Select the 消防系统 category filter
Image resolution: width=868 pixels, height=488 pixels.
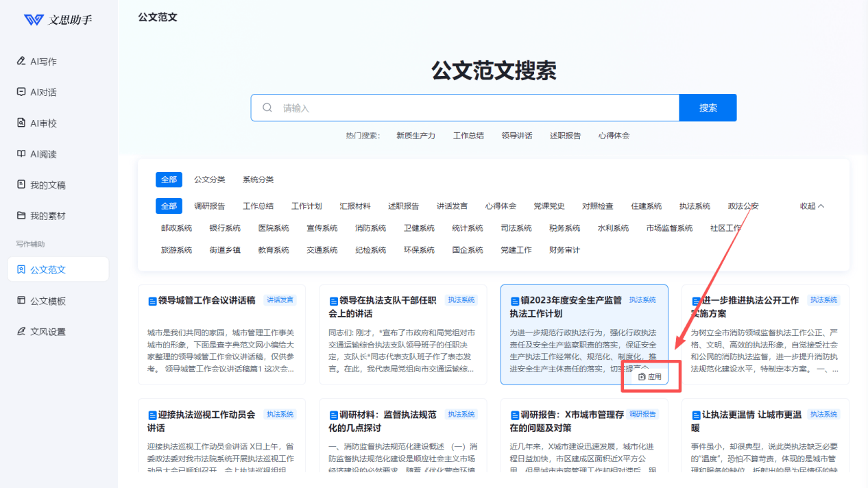pos(370,228)
